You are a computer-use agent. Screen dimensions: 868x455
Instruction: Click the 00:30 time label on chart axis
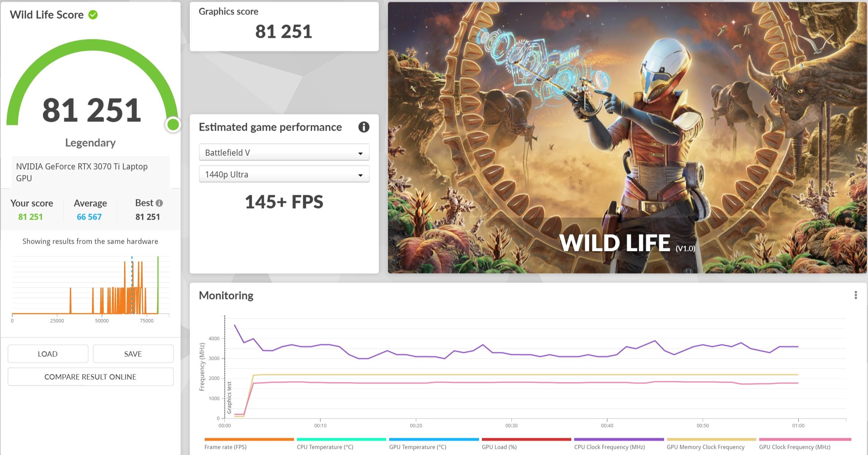(511, 425)
